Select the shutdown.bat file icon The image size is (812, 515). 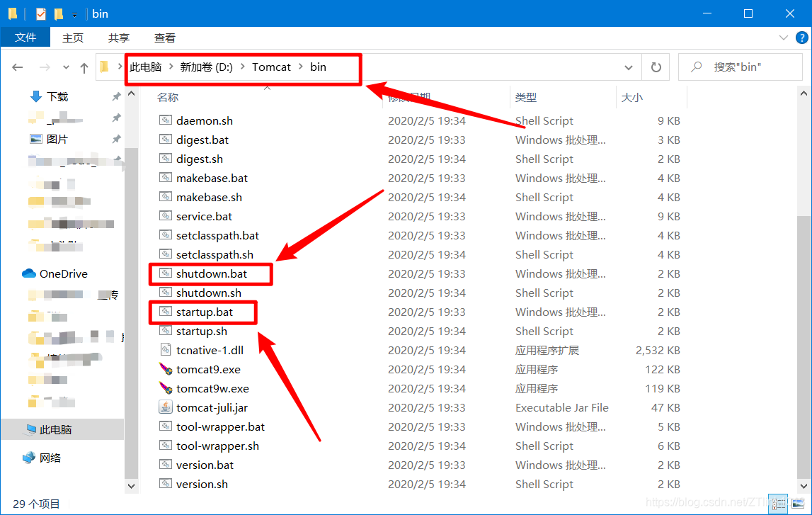165,273
